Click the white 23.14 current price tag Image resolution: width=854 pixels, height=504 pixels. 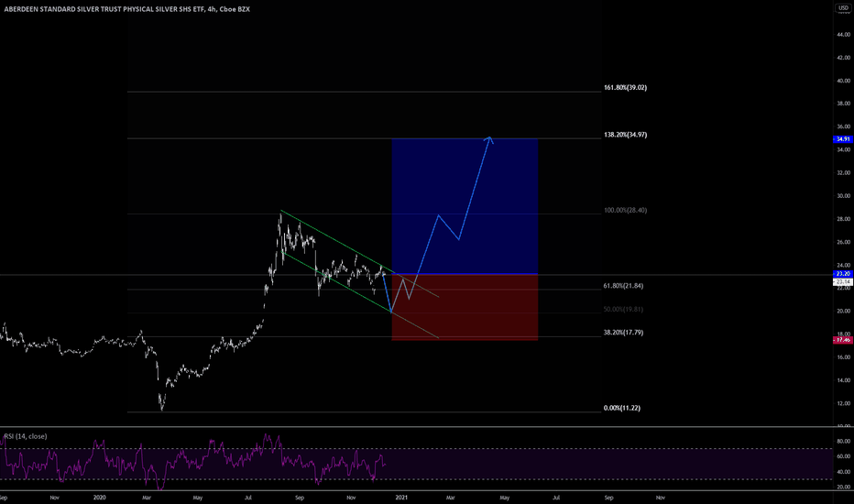click(843, 281)
